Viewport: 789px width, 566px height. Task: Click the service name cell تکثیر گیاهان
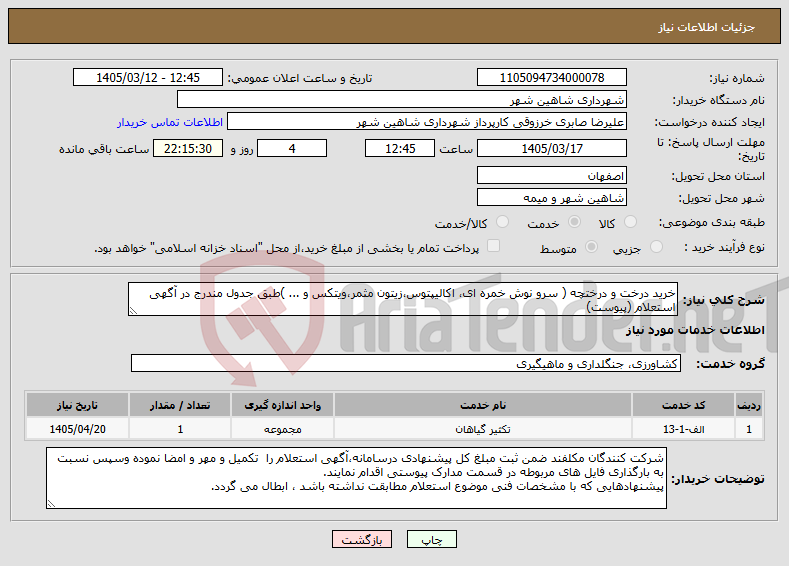(483, 429)
